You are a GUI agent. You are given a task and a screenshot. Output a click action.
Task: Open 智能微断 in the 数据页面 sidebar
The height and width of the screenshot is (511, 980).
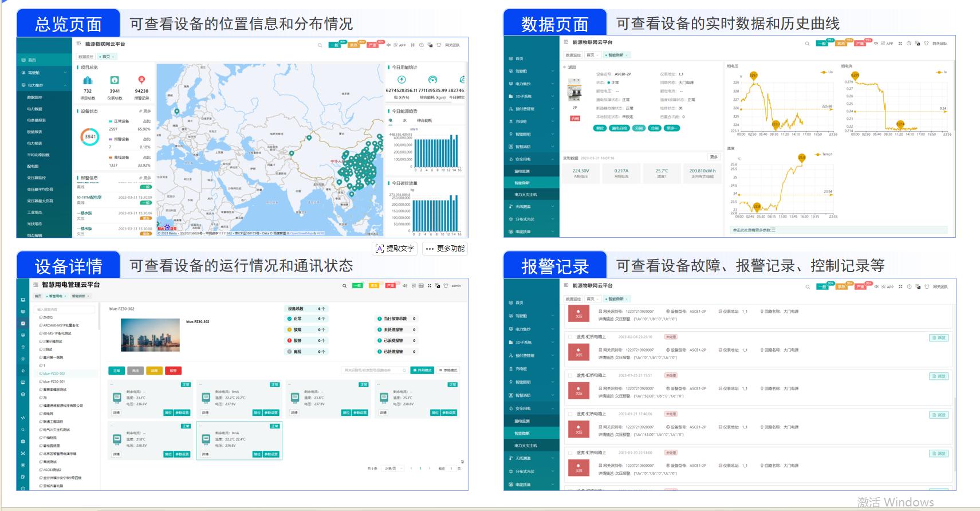tap(531, 183)
